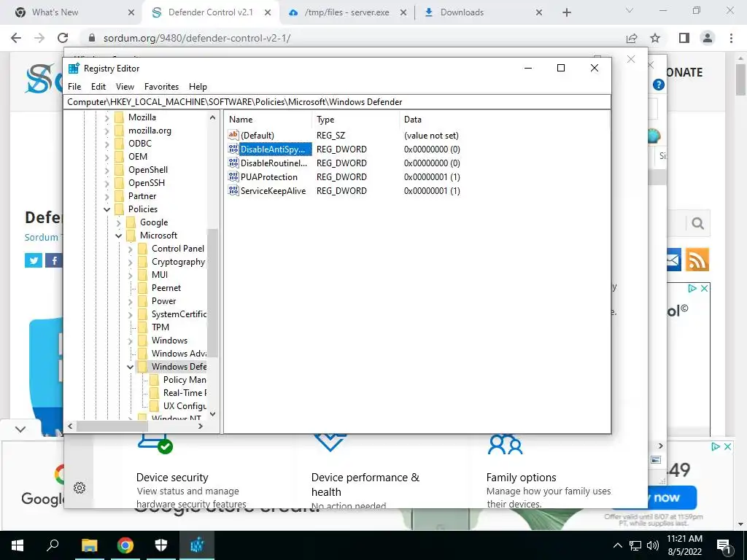Image resolution: width=747 pixels, height=560 pixels.
Task: Collapse the Windows Defender registry key
Action: [x=130, y=367]
